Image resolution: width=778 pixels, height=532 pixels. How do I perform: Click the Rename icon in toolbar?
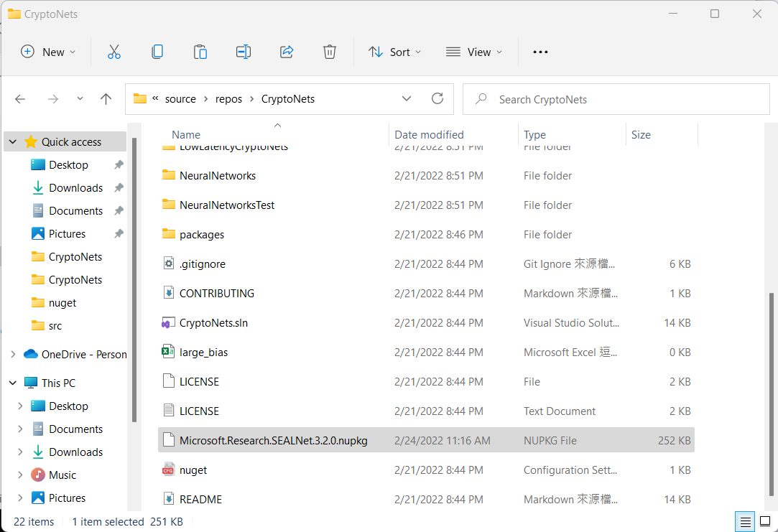point(244,52)
